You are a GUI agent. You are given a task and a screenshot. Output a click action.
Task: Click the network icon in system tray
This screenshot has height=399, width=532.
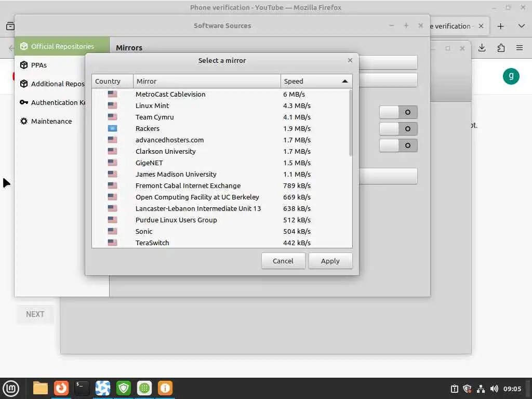click(x=481, y=389)
